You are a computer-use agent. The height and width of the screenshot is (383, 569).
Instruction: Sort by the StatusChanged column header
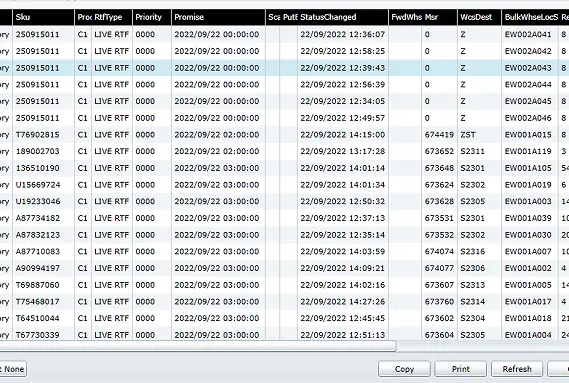click(x=343, y=17)
